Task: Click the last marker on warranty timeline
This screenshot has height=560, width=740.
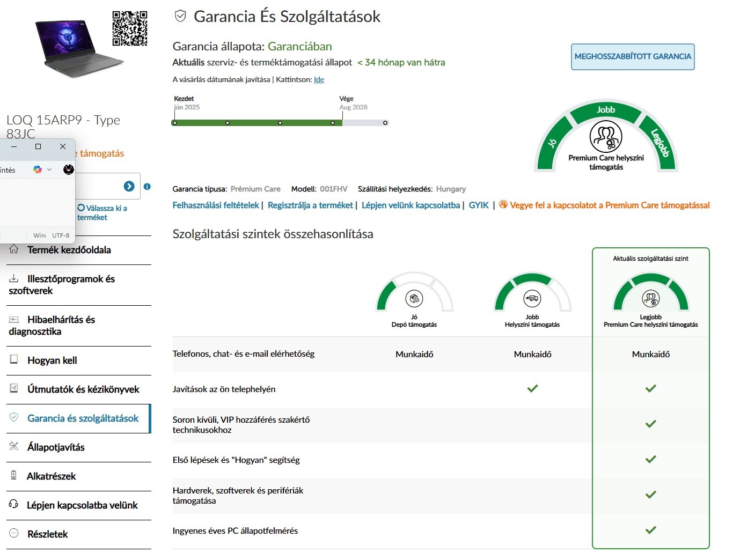Action: pos(385,123)
